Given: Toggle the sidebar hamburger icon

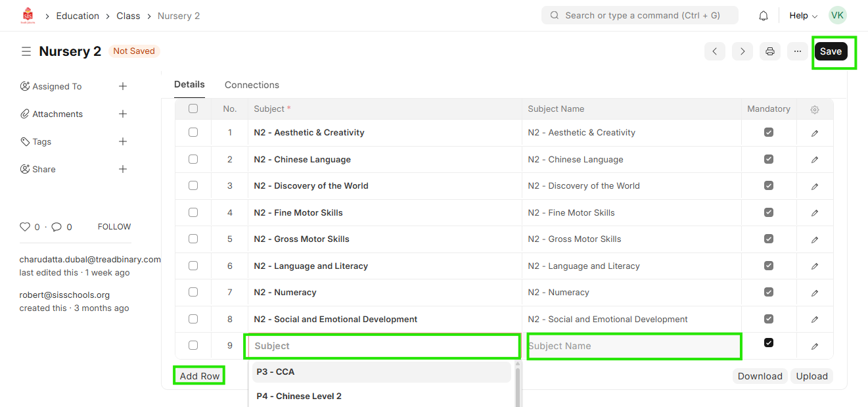Looking at the screenshot, I should click(x=26, y=51).
